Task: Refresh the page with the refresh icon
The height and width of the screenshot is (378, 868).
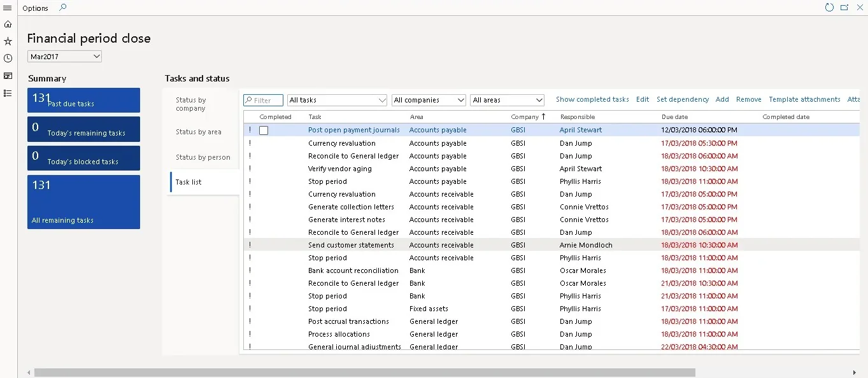Action: pyautogui.click(x=829, y=8)
